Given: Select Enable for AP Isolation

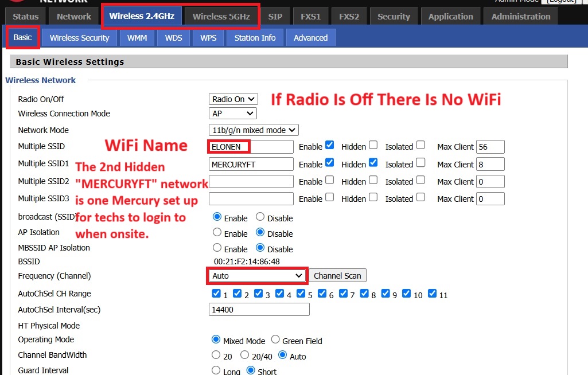Looking at the screenshot, I should (x=217, y=233).
